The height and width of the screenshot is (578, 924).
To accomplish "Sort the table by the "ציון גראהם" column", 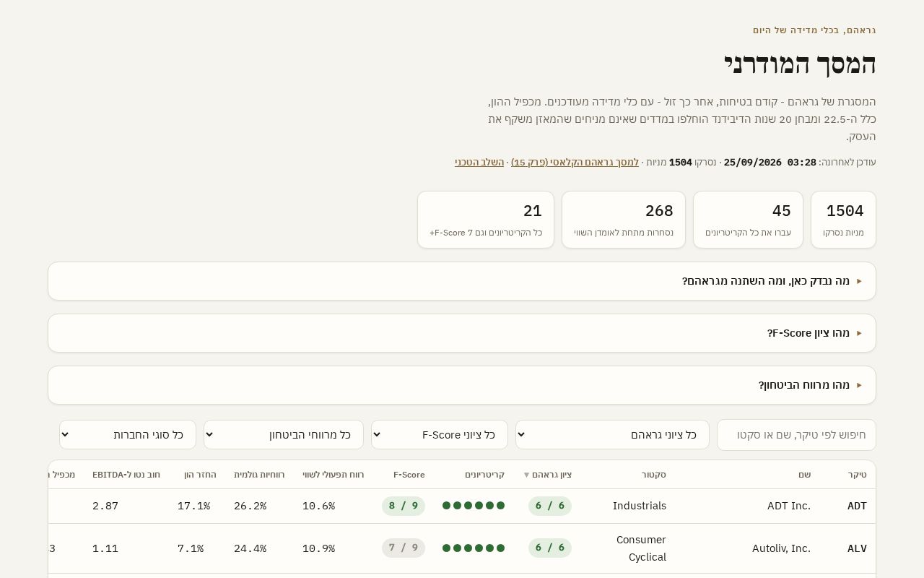I will (547, 475).
